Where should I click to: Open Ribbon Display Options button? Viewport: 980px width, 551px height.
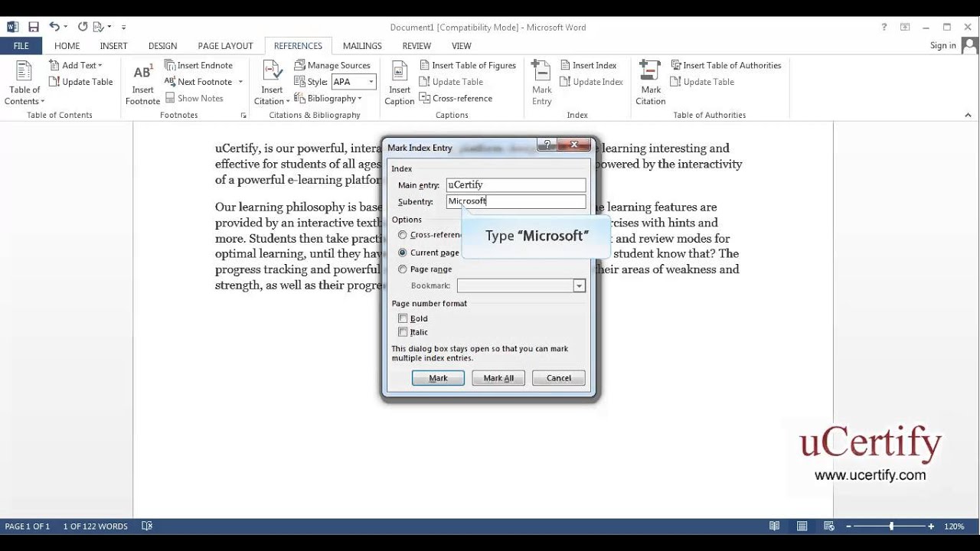[904, 27]
